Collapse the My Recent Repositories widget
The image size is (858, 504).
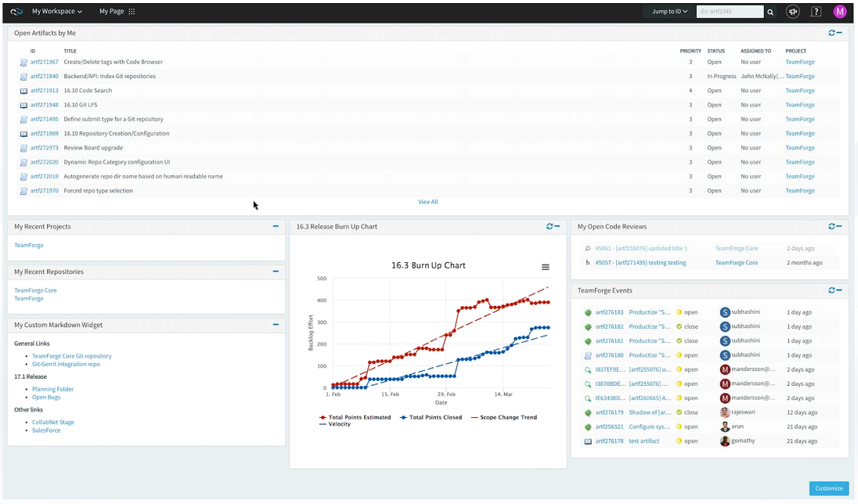click(x=276, y=272)
